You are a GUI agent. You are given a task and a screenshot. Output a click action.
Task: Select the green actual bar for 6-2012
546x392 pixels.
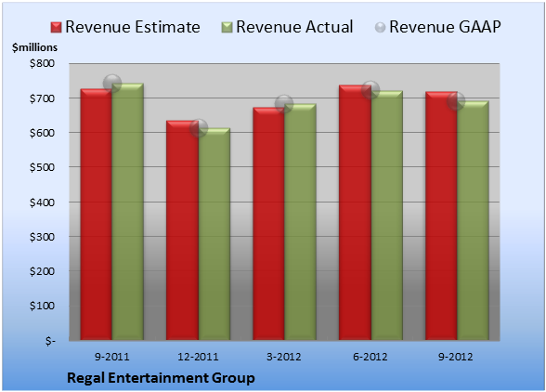point(386,216)
